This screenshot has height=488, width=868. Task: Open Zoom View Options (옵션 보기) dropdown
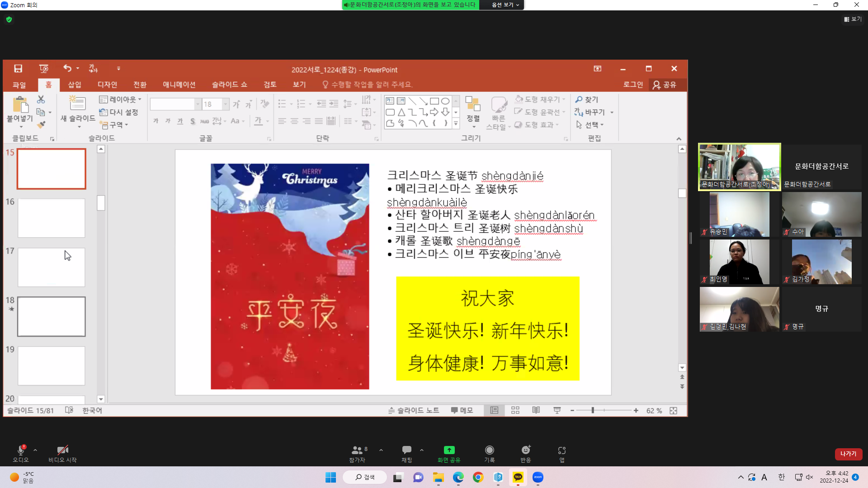[505, 5]
